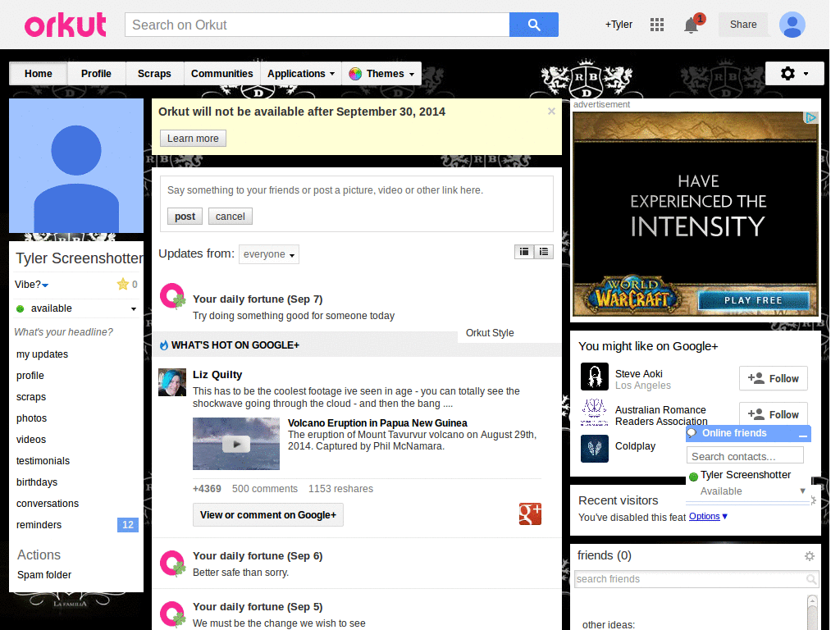
Task: Click the status update text box
Action: click(356, 190)
